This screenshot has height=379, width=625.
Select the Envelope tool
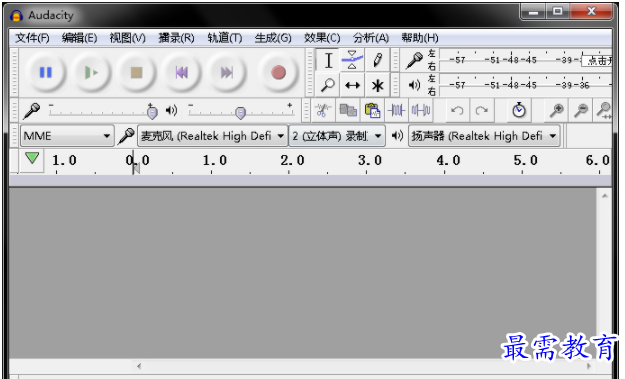pos(352,61)
